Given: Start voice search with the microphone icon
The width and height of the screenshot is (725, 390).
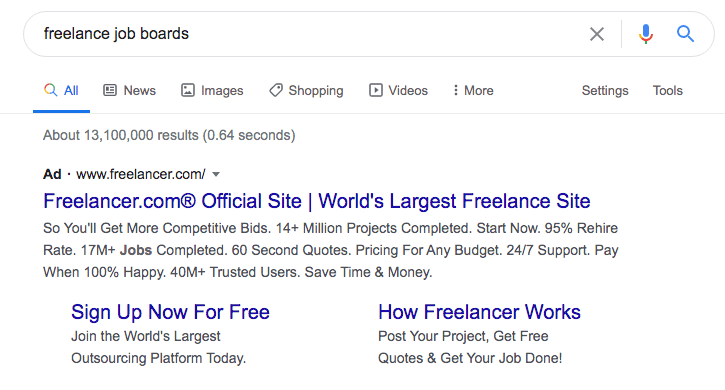Looking at the screenshot, I should [x=646, y=34].
